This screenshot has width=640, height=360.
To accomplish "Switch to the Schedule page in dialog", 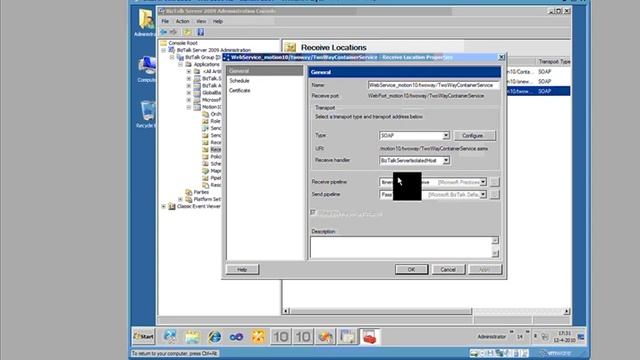I will click(239, 81).
